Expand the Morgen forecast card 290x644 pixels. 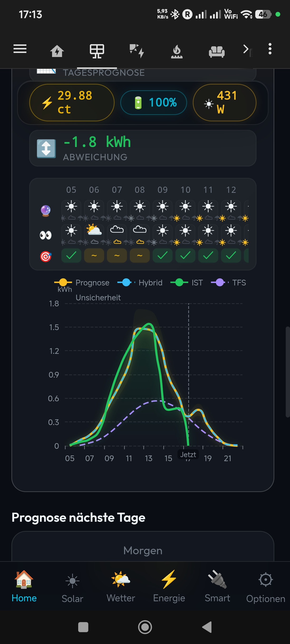pyautogui.click(x=143, y=550)
